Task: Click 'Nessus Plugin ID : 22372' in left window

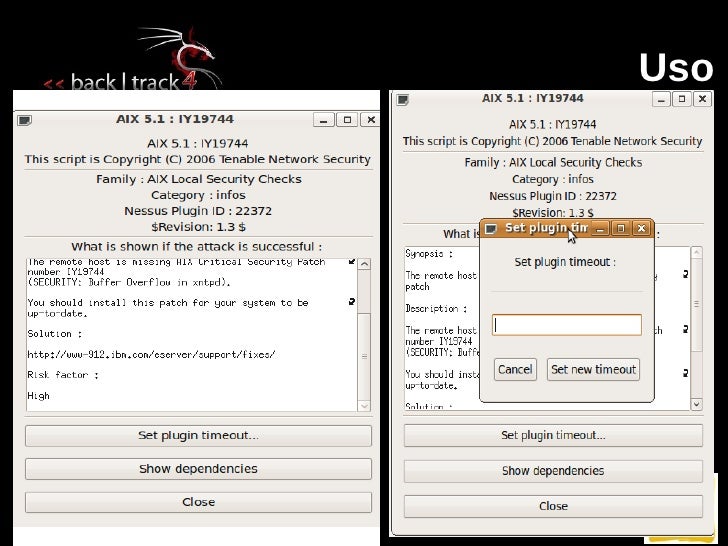Action: tap(198, 211)
